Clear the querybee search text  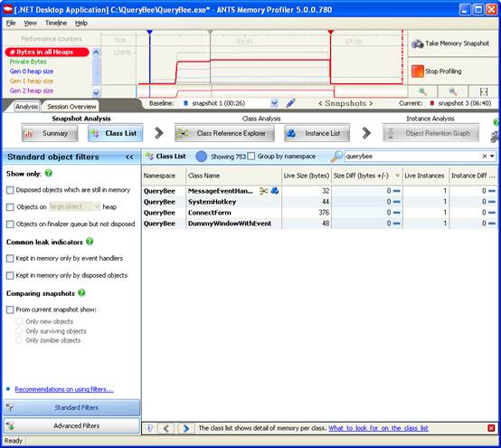click(485, 156)
